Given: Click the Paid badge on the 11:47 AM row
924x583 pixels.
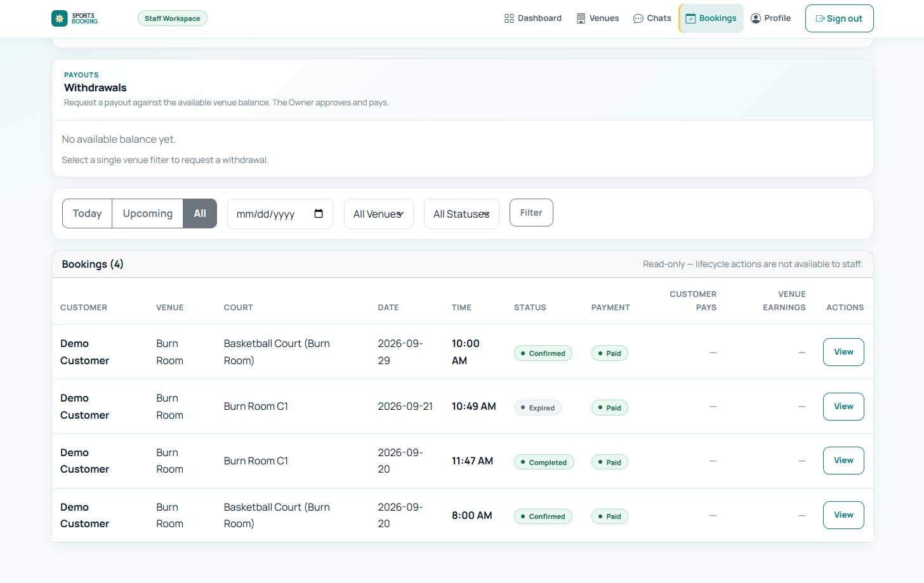Looking at the screenshot, I should coord(610,462).
